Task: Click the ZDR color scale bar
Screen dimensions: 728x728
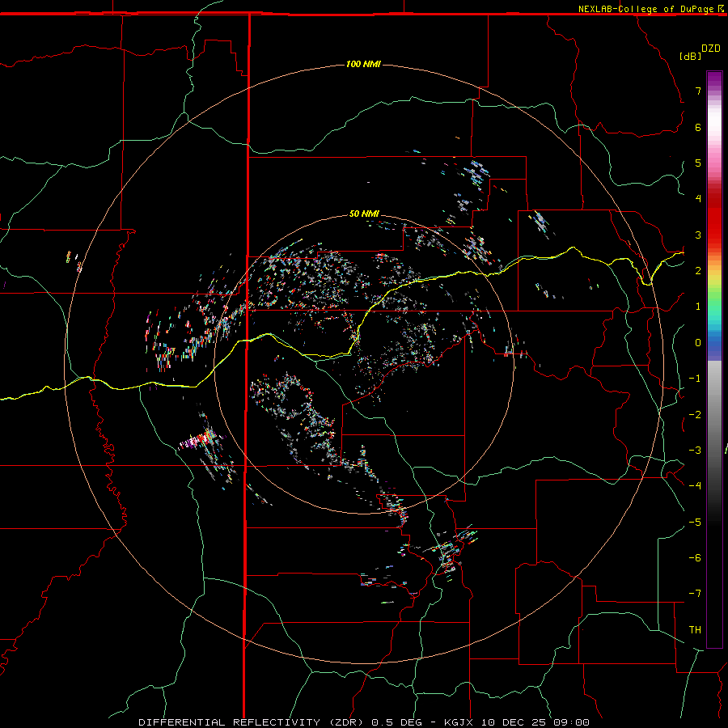Action: 714,360
